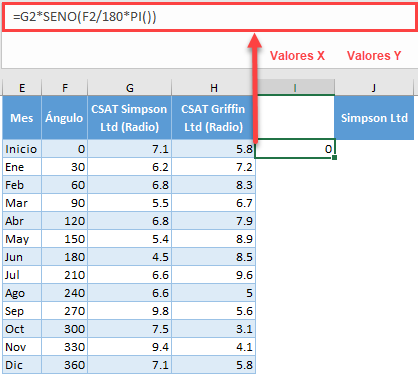Click the angle cell with value 270
418x380 pixels.
coord(64,311)
